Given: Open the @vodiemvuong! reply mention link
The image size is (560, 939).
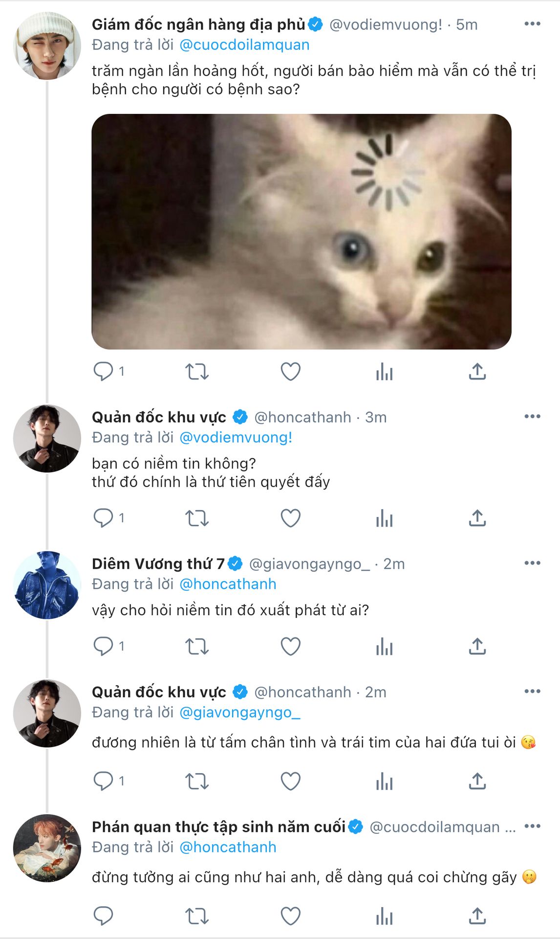Looking at the screenshot, I should pos(236,437).
